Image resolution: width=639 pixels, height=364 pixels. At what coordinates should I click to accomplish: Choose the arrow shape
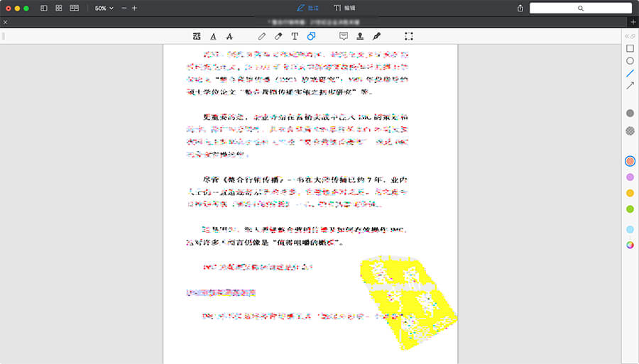click(630, 86)
